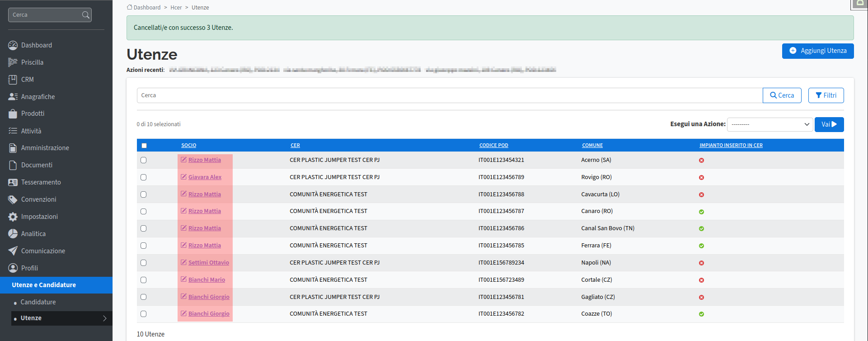Click edit pencil icon beside Settimi Ottavio
This screenshot has width=868, height=341.
point(183,262)
